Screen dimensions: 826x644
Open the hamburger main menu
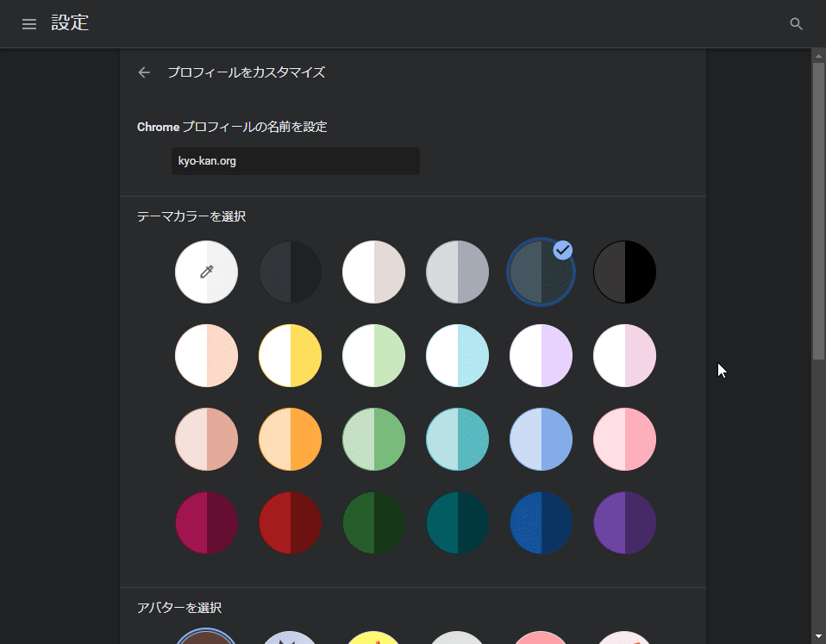pos(29,23)
